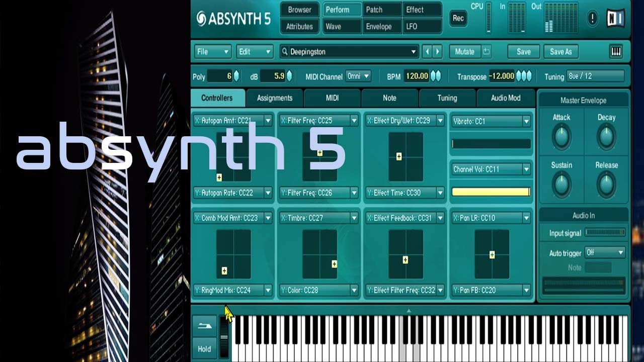Toggle the Rec button
644x362 pixels.
(458, 18)
